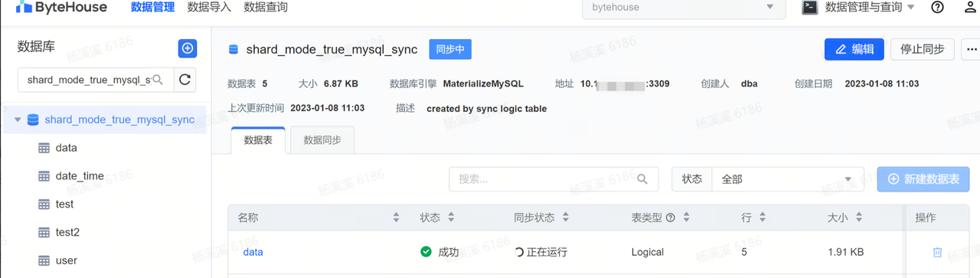Select the date_time table in tree
980x278 pixels.
pos(80,176)
